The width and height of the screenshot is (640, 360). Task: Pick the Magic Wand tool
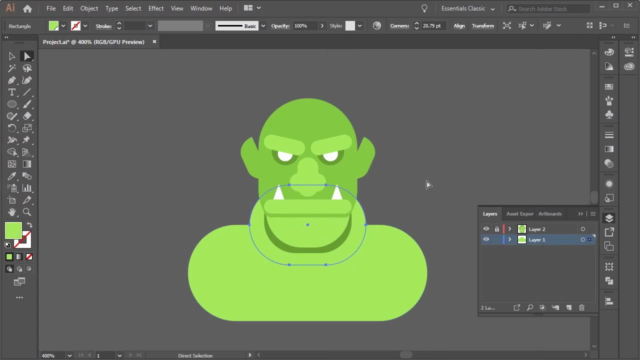[12, 68]
